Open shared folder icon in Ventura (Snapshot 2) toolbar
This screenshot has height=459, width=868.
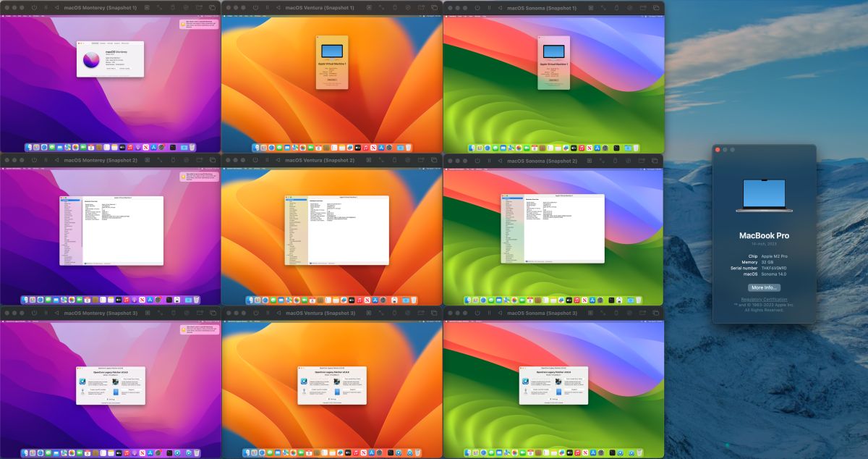(422, 160)
